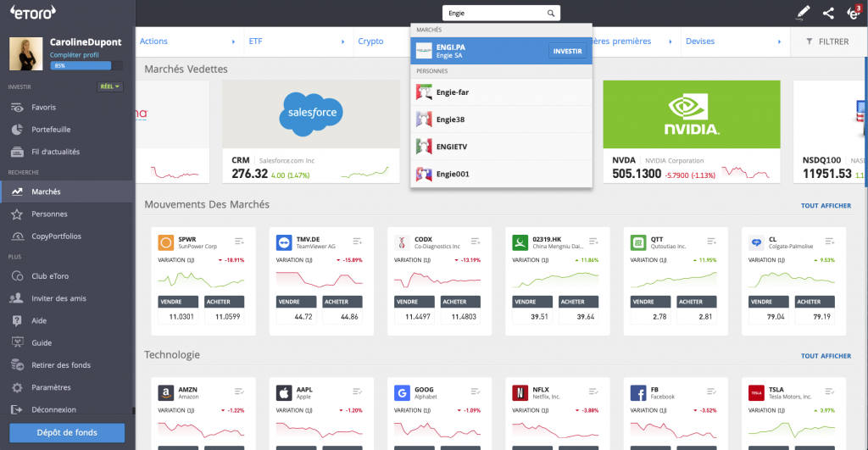
Task: Open CopyPortfolios in the sidebar
Action: tap(67, 236)
